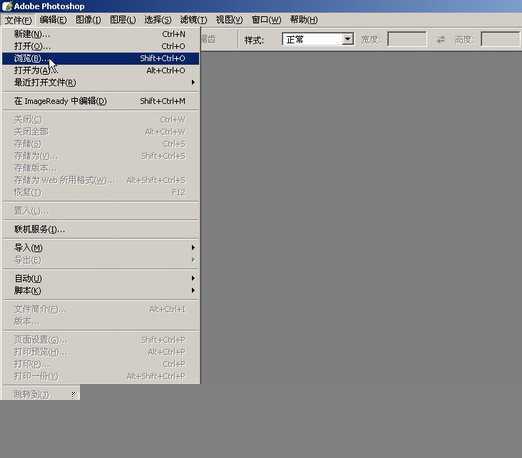Choose 联机服务(I)... from the menu
Screen dimensions: 522x458
pos(101,229)
